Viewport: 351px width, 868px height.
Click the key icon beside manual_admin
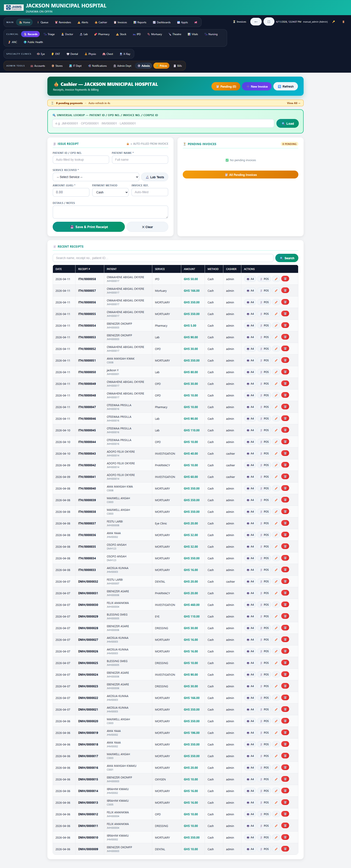click(x=333, y=22)
